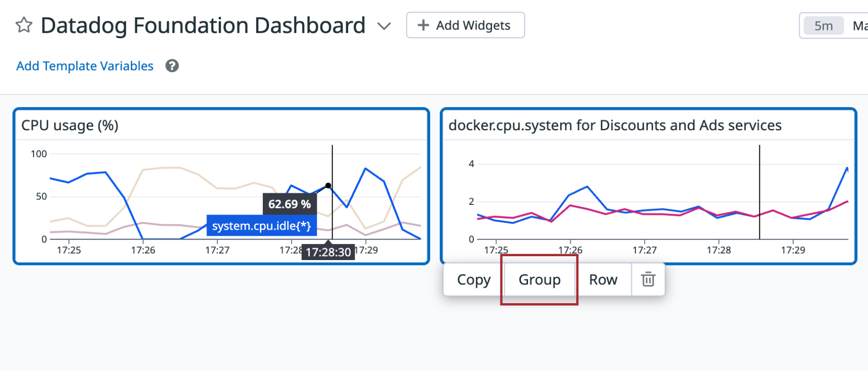
Task: Choose Group in the widget action menu
Action: coord(540,279)
